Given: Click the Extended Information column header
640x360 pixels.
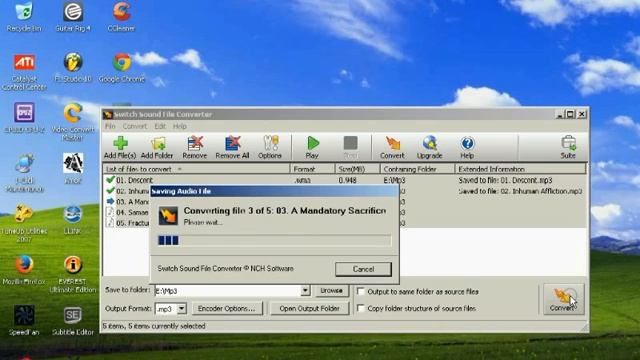Looking at the screenshot, I should (520, 169).
